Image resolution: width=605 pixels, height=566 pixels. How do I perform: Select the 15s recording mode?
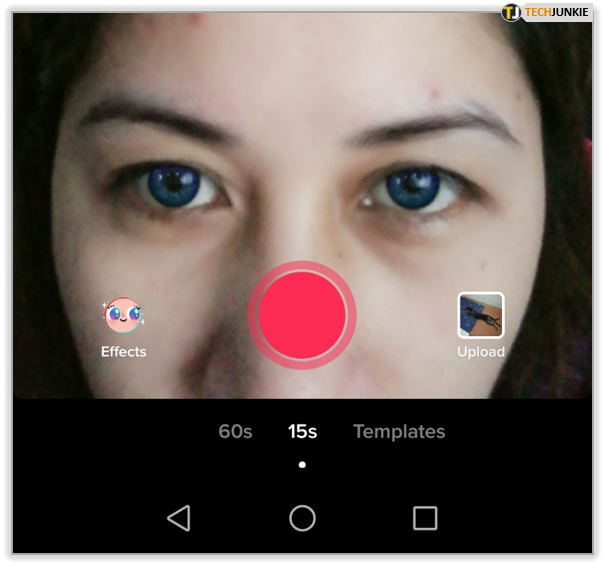coord(302,432)
